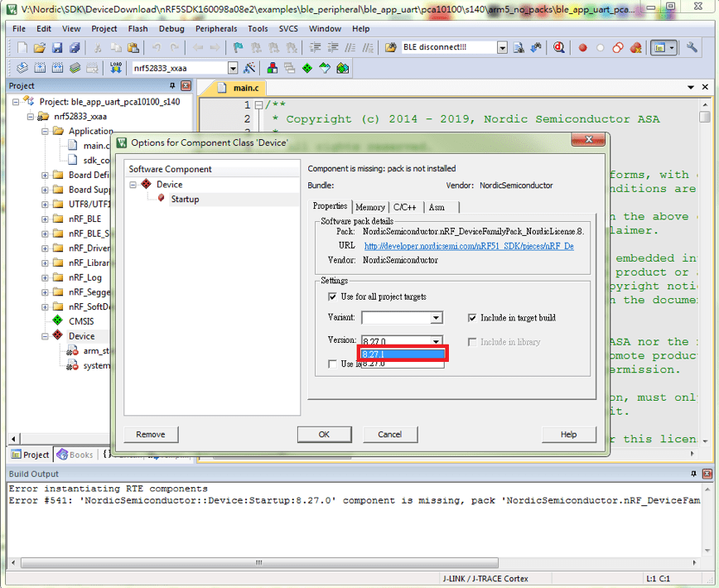Click the Rebuild all target files icon
This screenshot has height=588, width=719.
(57, 68)
